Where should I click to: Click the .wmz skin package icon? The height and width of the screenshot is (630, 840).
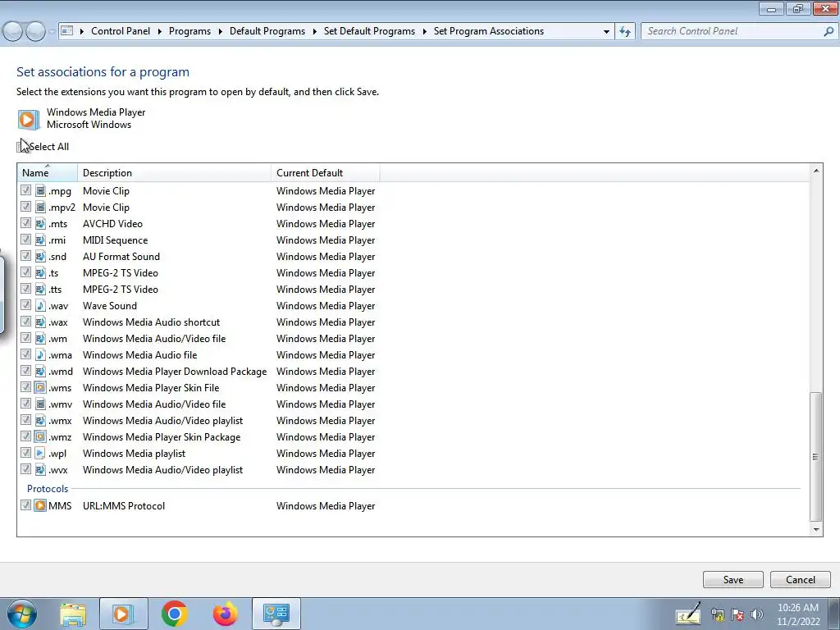coord(40,437)
